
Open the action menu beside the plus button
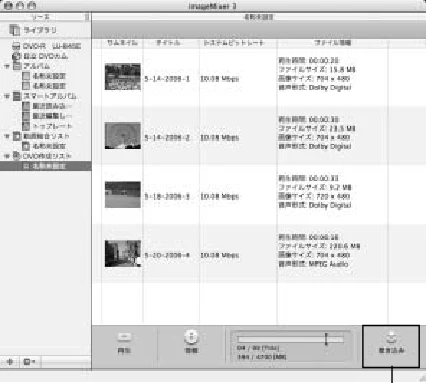(30, 362)
